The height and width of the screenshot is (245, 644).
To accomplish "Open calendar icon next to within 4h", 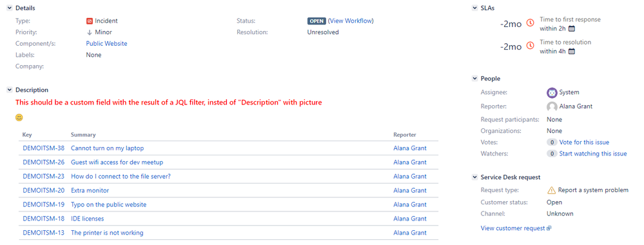I will coord(571,52).
